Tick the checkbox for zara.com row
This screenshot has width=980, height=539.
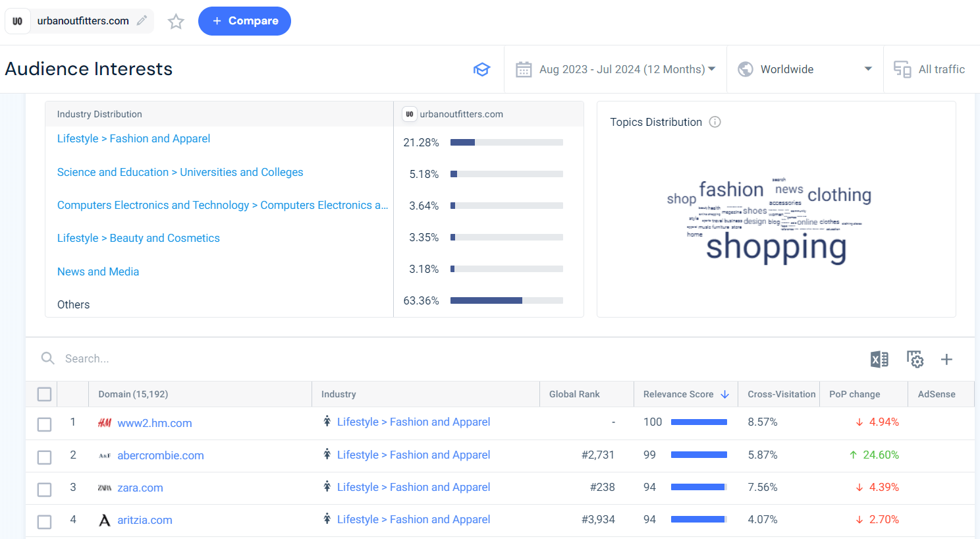44,490
